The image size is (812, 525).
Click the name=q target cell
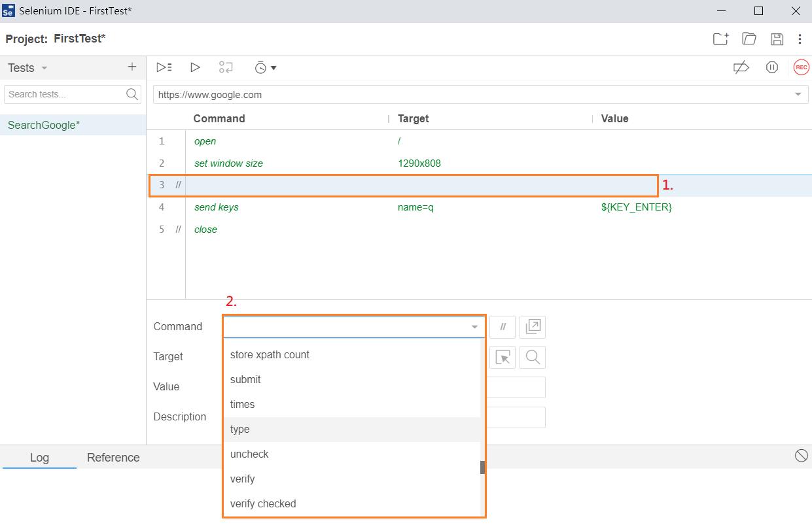[415, 207]
